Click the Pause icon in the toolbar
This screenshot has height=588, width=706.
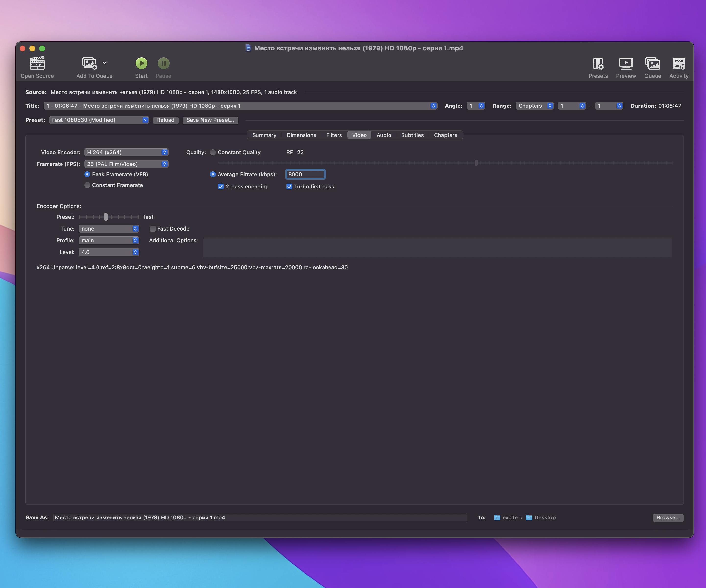pos(163,63)
